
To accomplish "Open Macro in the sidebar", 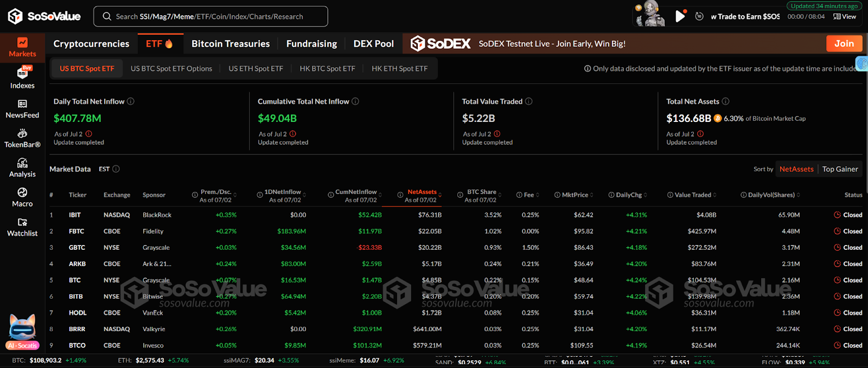I will click(22, 197).
